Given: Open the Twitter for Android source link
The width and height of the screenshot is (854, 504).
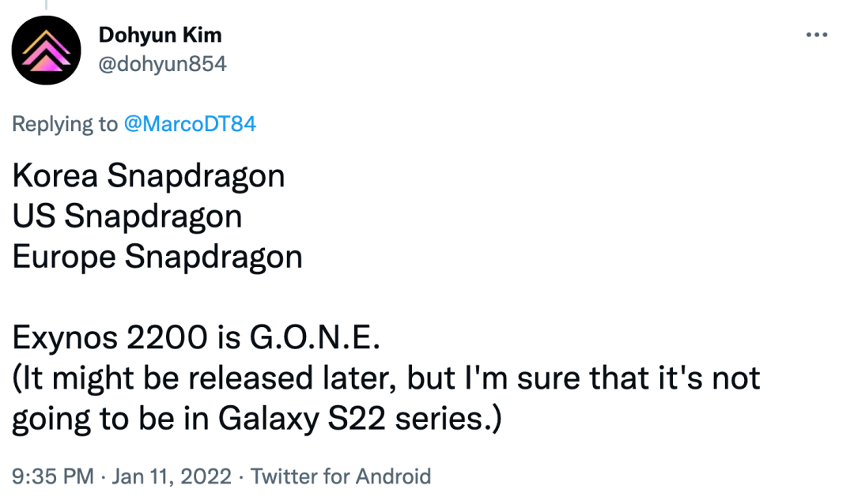Looking at the screenshot, I should 341,476.
